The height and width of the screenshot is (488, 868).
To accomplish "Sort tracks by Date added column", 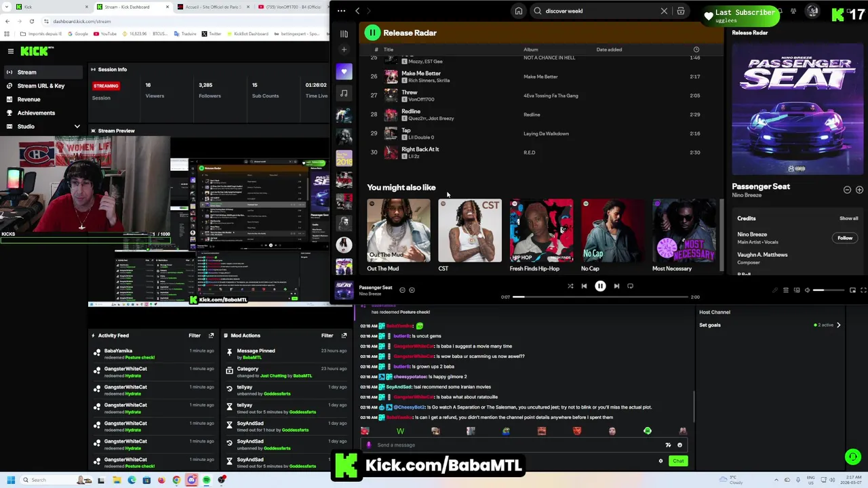I will click(609, 49).
